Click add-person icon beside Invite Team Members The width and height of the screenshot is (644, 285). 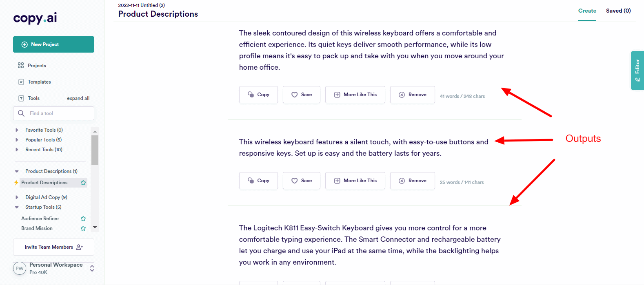(x=80, y=247)
